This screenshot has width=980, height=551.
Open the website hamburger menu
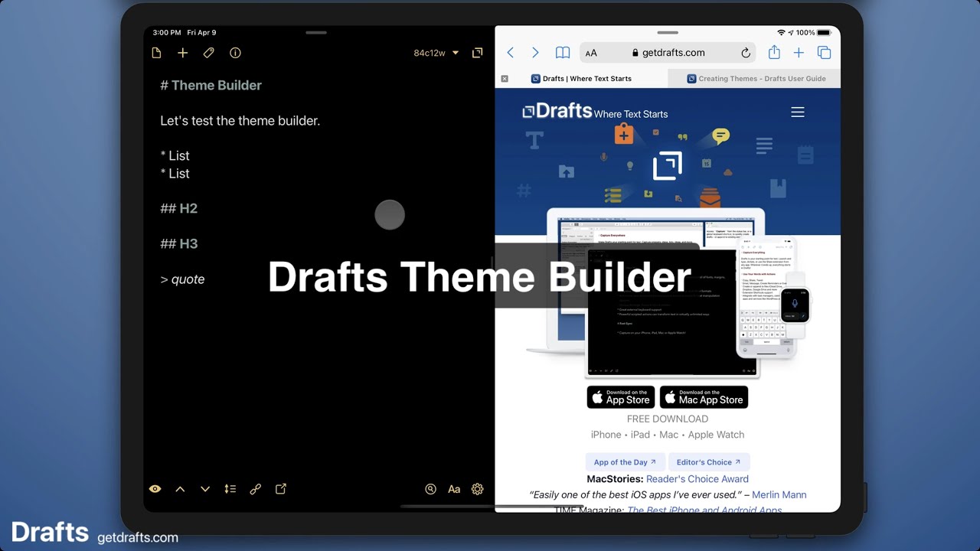(x=798, y=112)
